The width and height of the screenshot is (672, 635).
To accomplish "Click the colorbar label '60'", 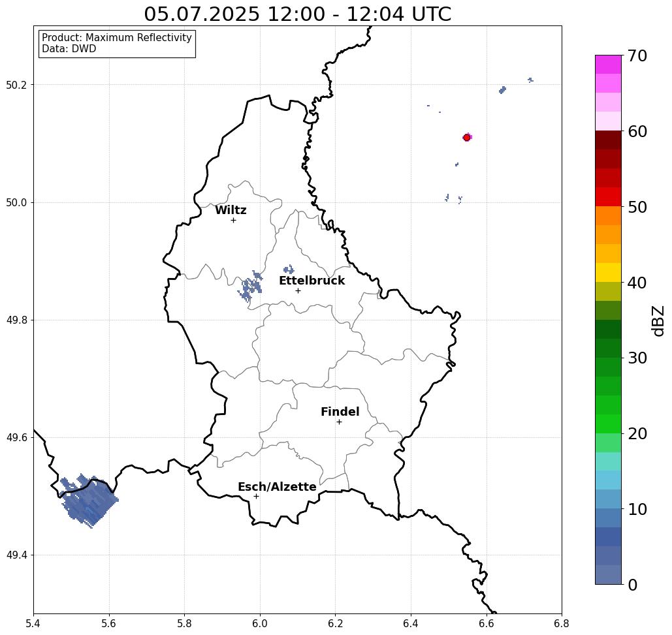I will coord(637,131).
